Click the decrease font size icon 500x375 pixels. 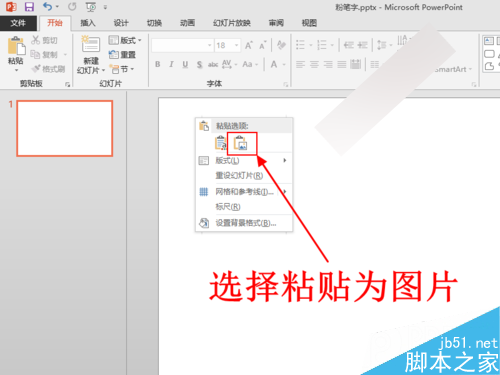(263, 45)
